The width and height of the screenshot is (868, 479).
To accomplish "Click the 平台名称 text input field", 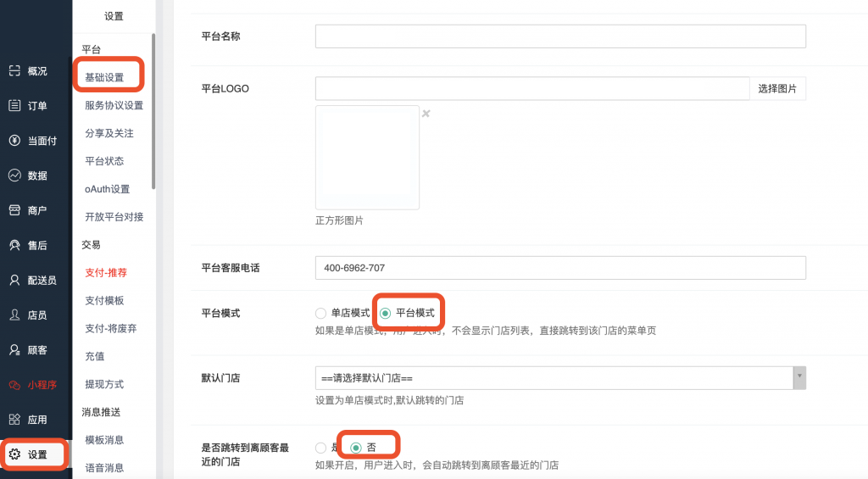I will pyautogui.click(x=559, y=36).
